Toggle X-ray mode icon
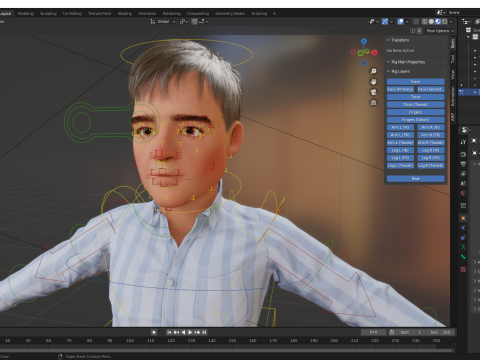The image size is (480, 360). point(416,22)
